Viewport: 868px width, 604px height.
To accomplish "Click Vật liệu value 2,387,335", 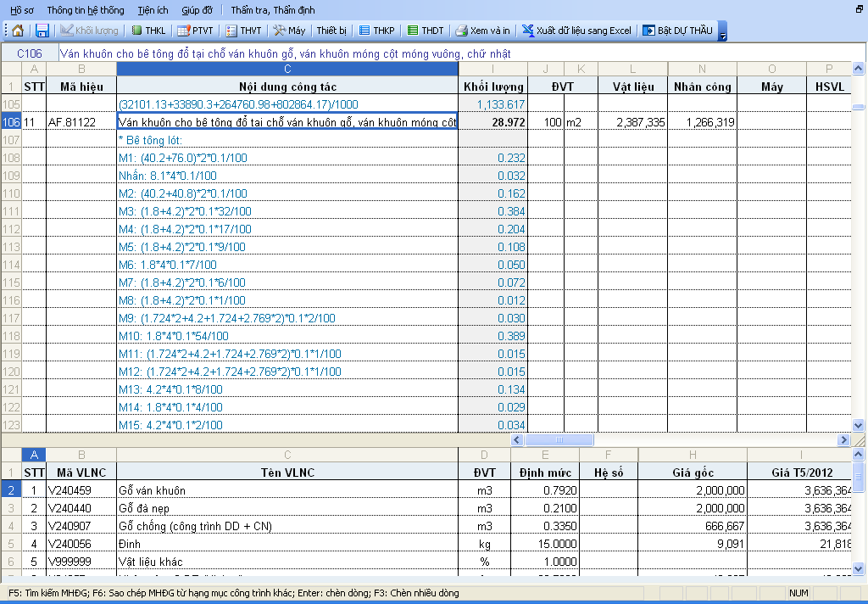I will click(632, 122).
